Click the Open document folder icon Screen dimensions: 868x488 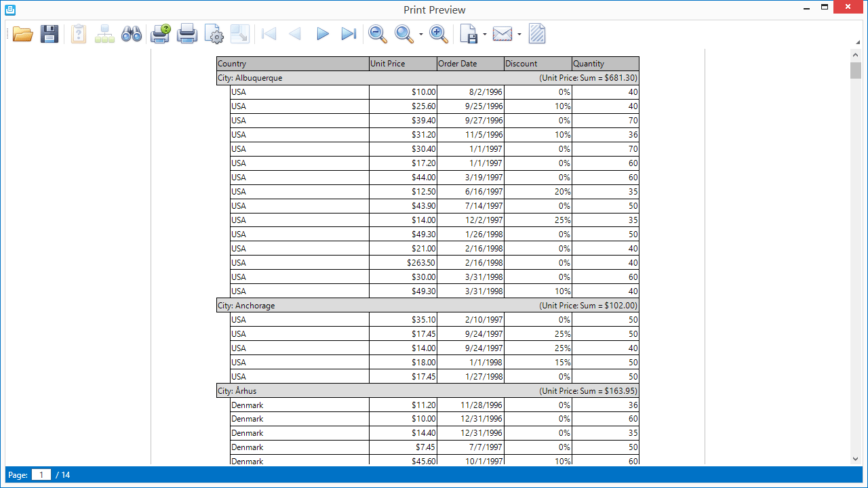click(x=22, y=34)
